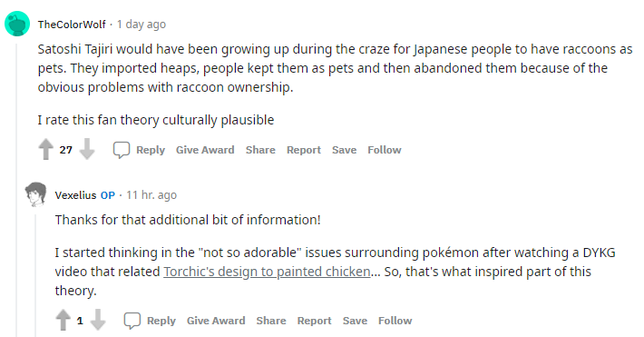Open Vexelius's avatar image

36,194
